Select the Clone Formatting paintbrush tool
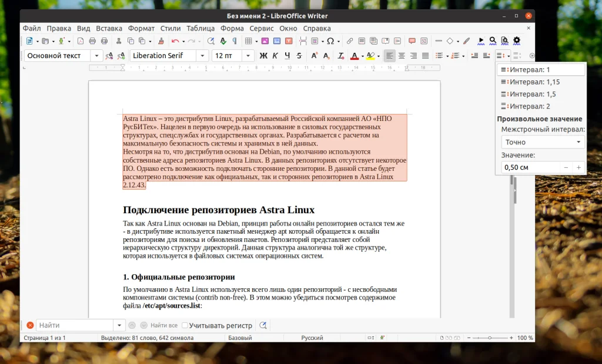The image size is (602, 364). click(x=160, y=41)
